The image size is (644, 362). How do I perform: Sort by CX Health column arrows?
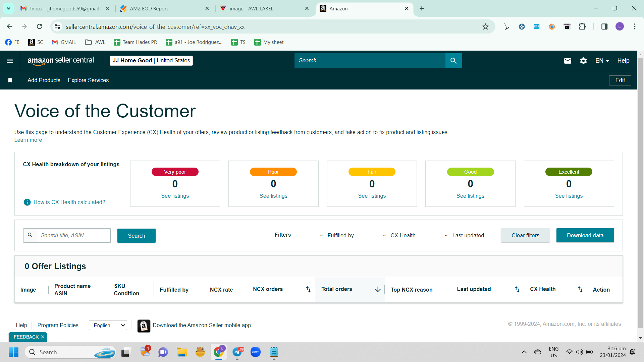pos(580,289)
